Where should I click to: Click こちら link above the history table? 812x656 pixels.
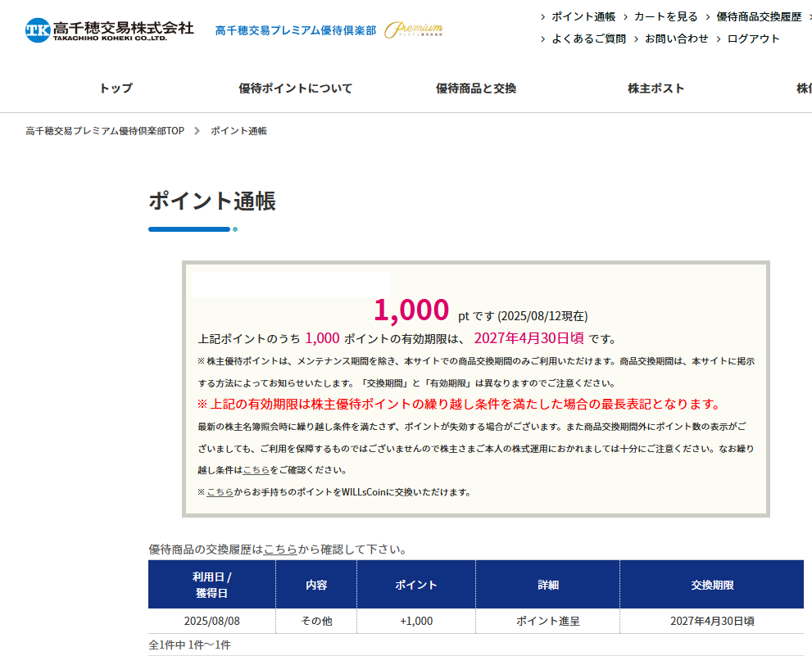[280, 549]
